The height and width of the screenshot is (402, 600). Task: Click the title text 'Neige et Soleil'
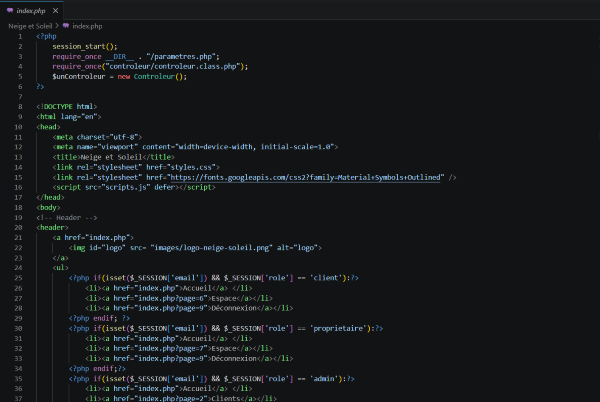point(111,157)
